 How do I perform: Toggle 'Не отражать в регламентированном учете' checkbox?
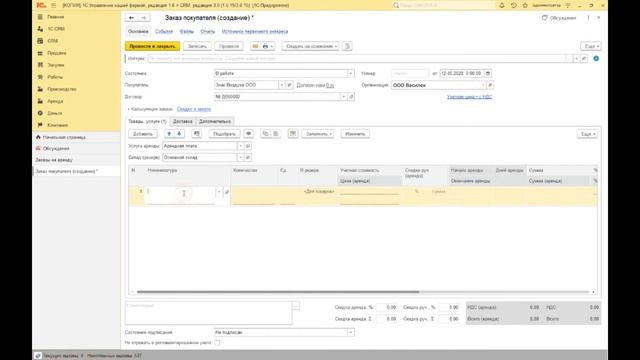[217, 343]
